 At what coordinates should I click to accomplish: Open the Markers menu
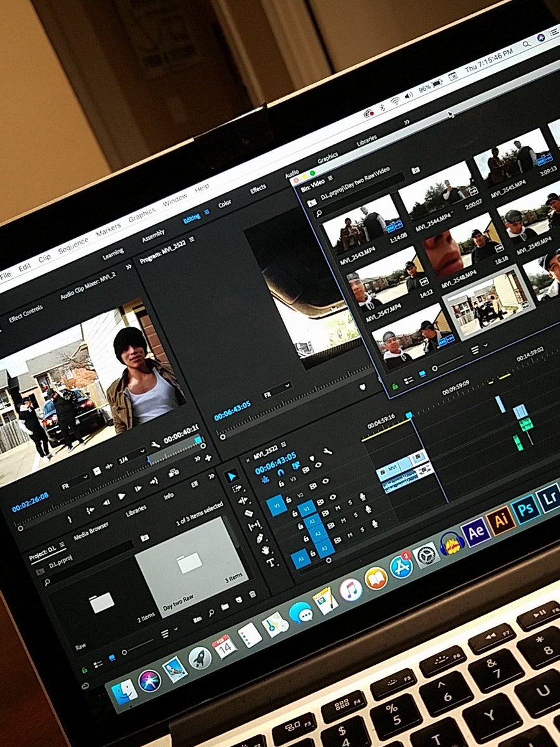tap(109, 229)
